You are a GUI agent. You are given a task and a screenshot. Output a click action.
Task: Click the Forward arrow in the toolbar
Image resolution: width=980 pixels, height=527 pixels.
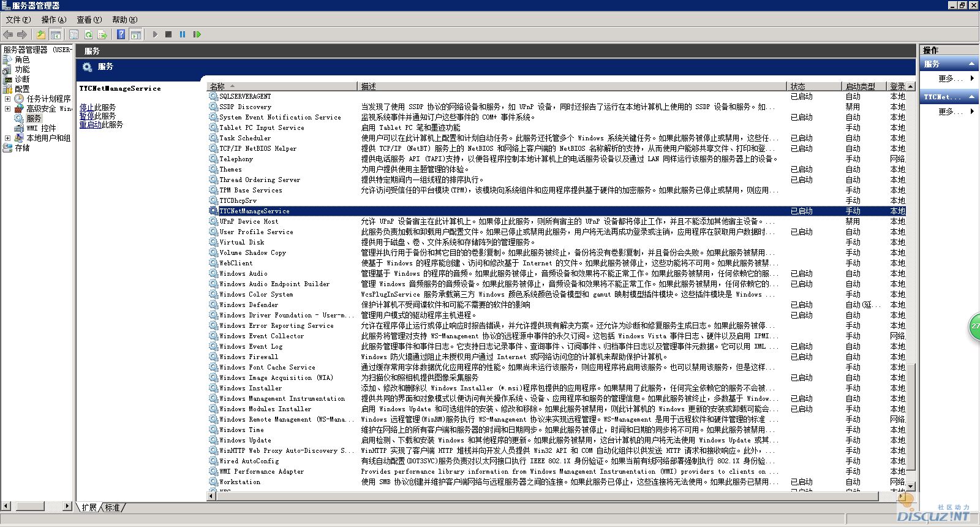click(x=22, y=34)
